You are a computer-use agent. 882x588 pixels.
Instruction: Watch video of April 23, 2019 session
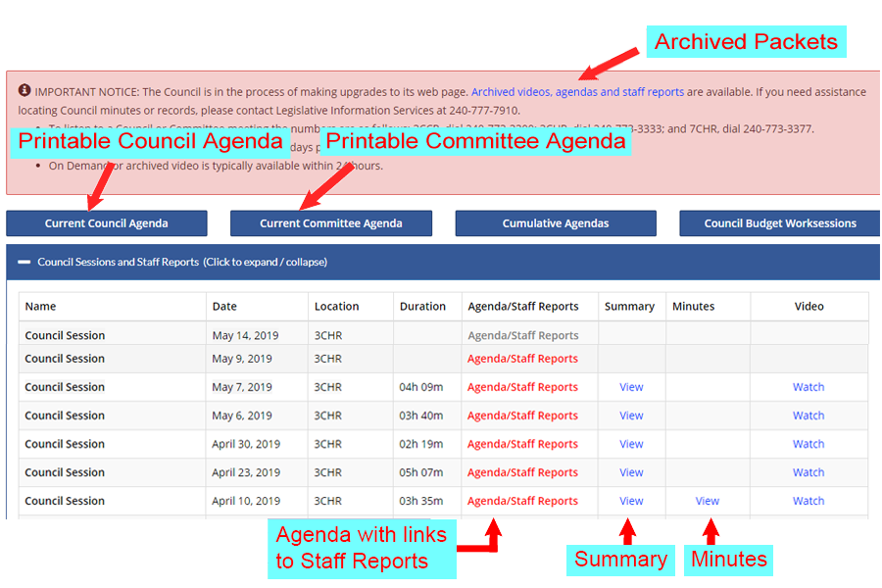coord(808,472)
